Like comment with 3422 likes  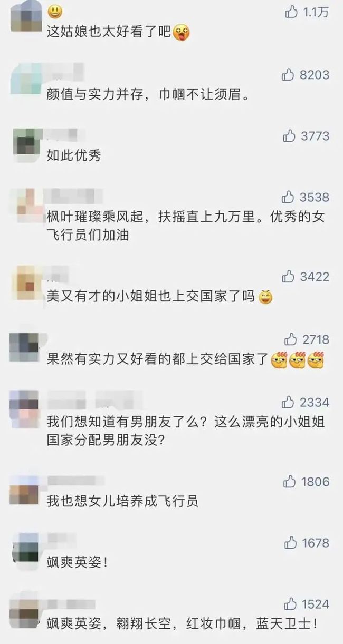pyautogui.click(x=288, y=277)
